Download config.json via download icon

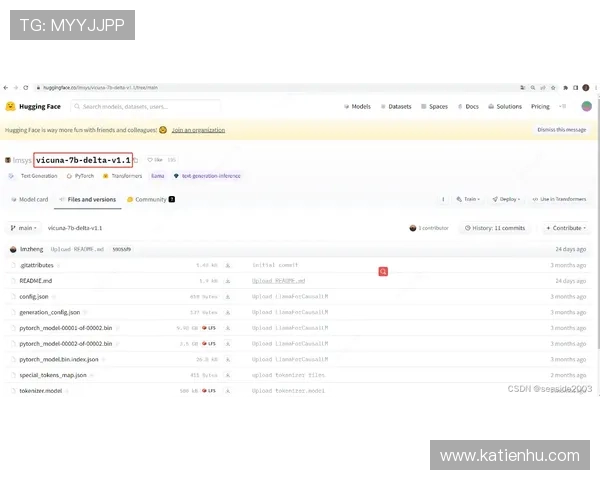228,297
